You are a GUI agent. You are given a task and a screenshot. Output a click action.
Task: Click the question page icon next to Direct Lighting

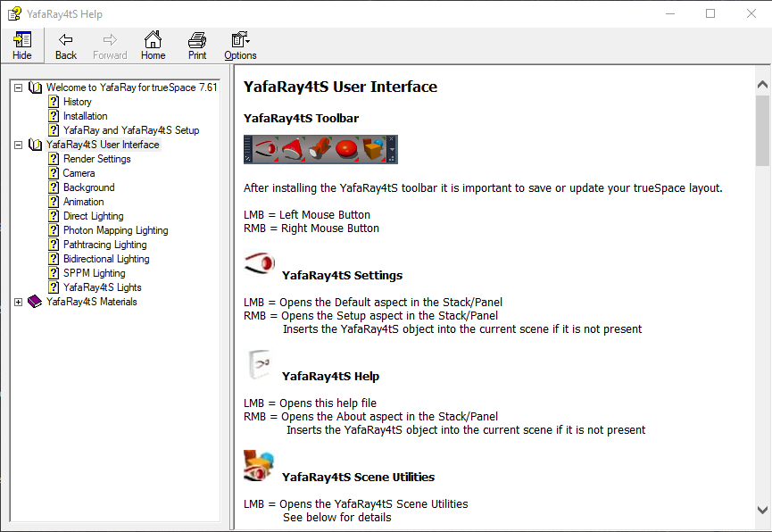pos(54,216)
